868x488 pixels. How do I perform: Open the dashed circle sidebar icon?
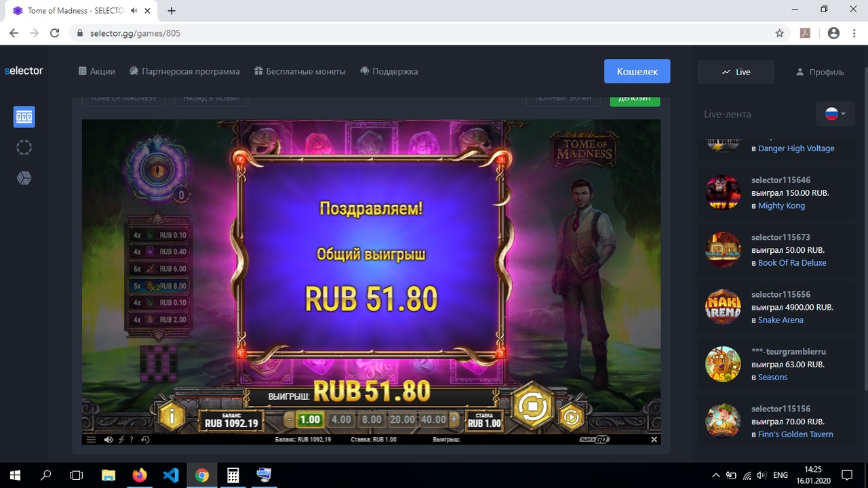pos(24,147)
